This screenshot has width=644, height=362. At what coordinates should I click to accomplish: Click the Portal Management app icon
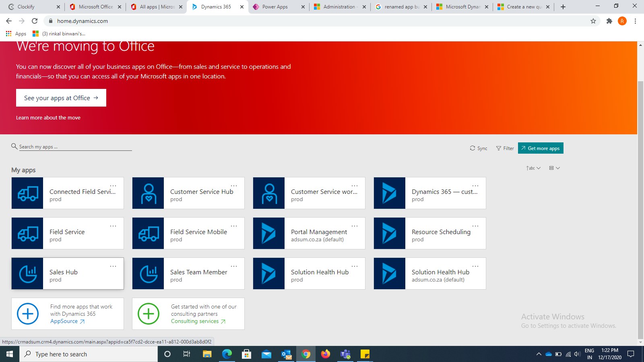click(269, 233)
